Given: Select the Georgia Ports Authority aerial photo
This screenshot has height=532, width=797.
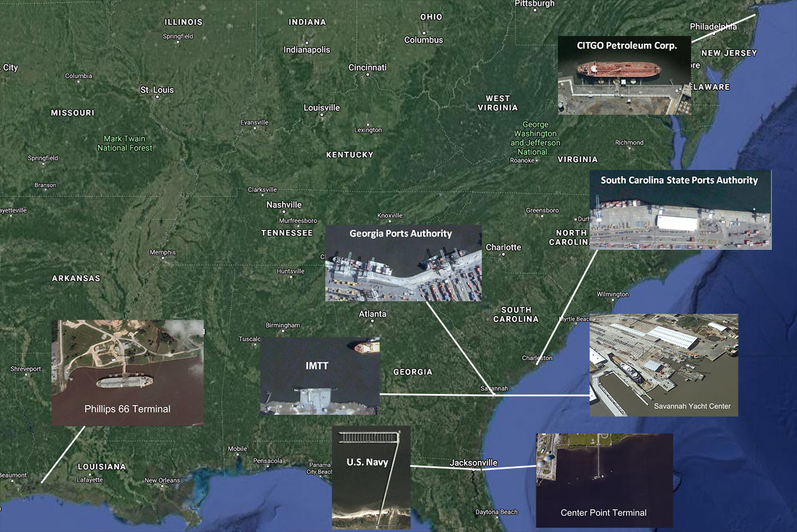Looking at the screenshot, I should [x=403, y=262].
